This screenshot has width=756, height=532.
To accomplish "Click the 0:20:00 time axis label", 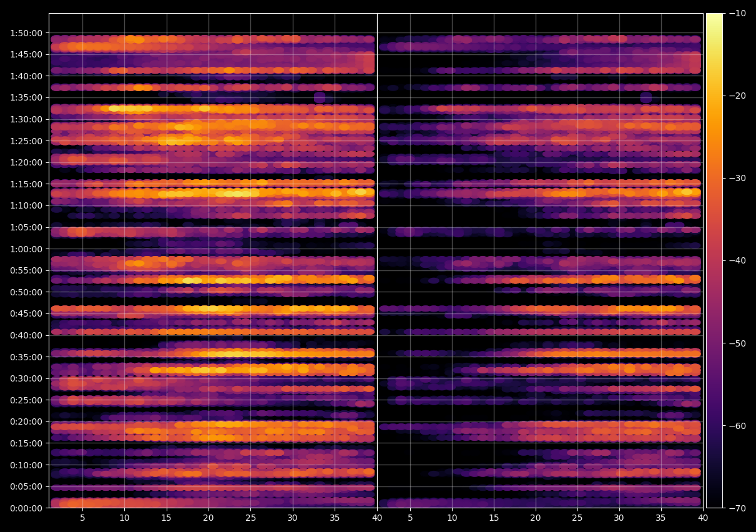I will 26,421.
